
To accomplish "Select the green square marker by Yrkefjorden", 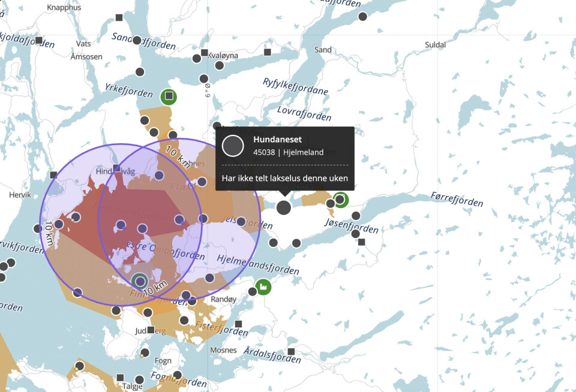I will click(x=169, y=96).
